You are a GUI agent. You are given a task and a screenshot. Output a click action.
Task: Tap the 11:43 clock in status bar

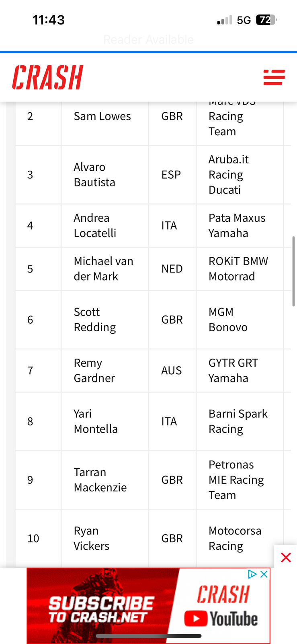(x=49, y=20)
